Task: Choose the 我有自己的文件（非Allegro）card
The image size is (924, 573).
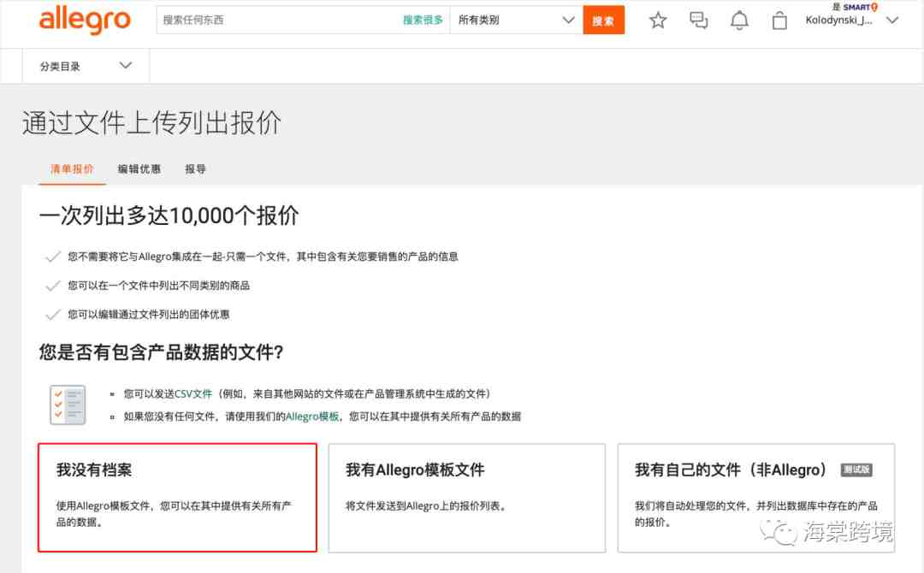Action: pos(756,498)
